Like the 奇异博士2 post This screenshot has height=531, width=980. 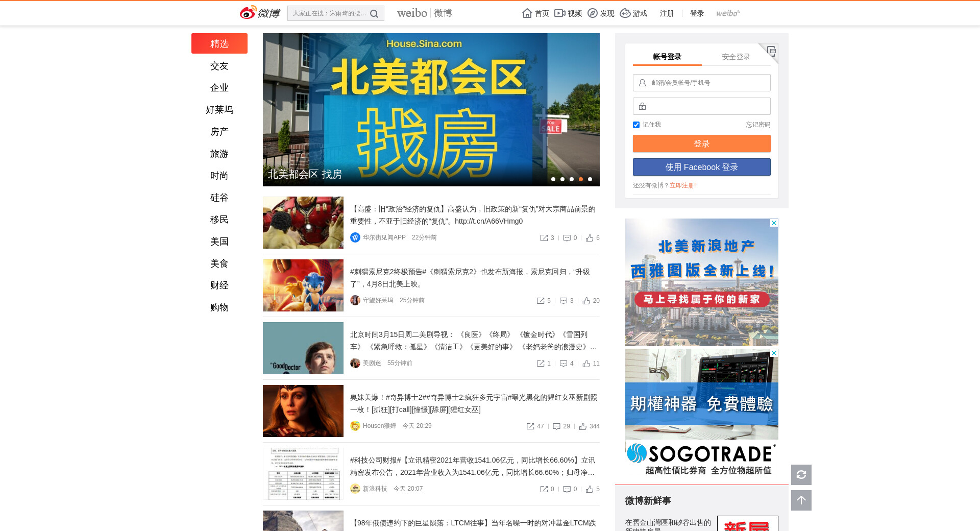[583, 426]
